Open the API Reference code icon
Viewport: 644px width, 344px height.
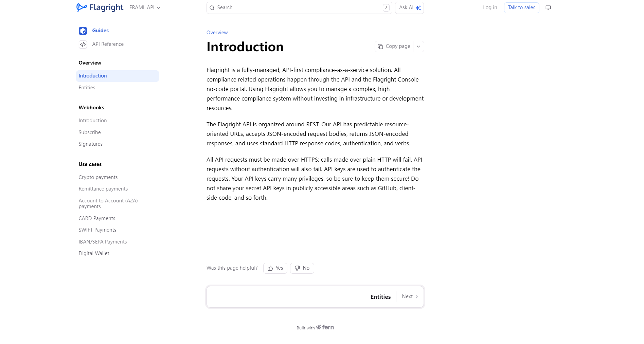click(x=83, y=44)
